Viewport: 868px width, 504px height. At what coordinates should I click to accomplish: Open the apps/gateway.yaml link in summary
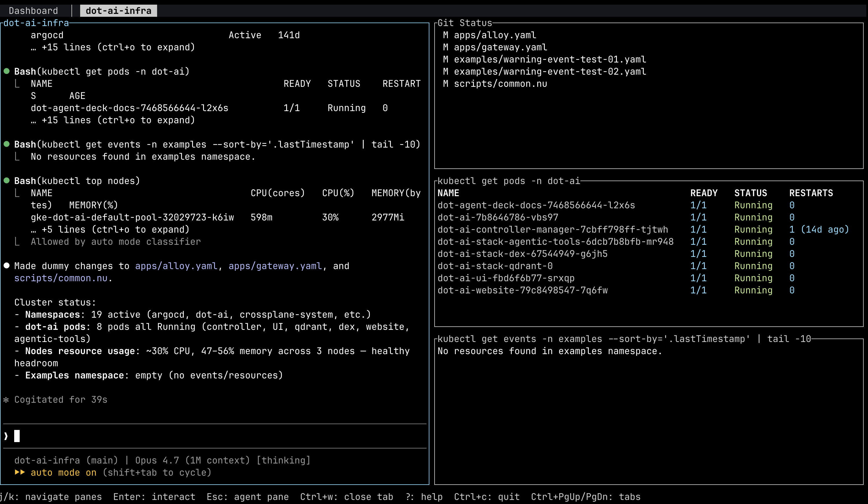[x=275, y=266]
